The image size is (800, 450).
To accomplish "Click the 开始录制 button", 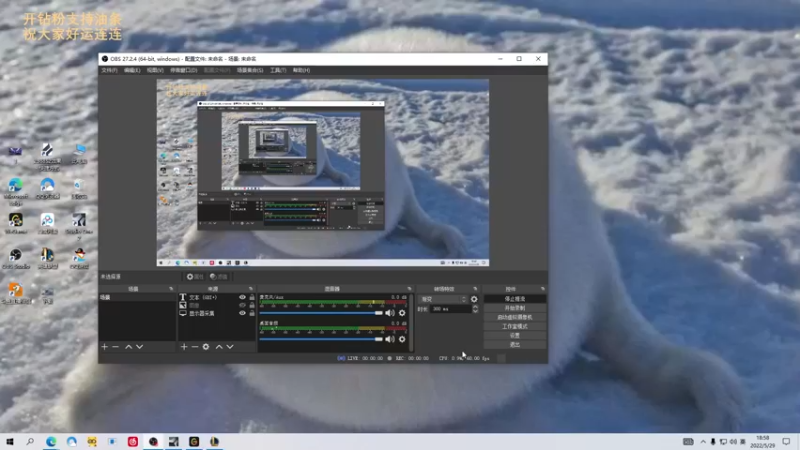I will click(x=515, y=308).
